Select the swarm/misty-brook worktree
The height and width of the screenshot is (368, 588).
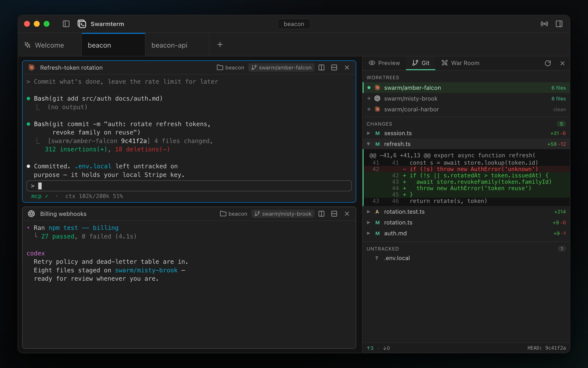pos(466,98)
